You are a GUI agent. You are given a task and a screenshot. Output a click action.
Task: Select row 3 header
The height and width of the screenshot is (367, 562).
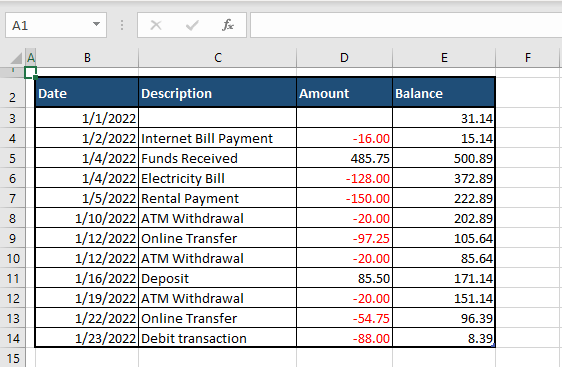point(13,118)
